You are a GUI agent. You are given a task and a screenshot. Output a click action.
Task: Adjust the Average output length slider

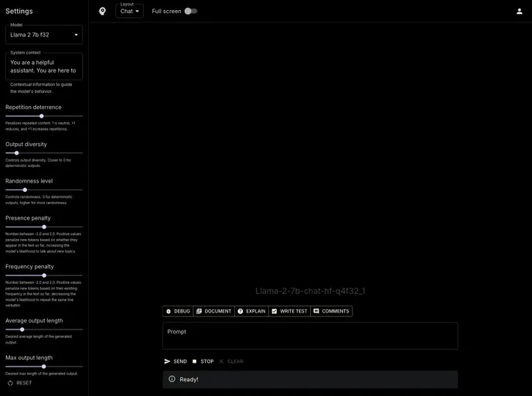44,329
